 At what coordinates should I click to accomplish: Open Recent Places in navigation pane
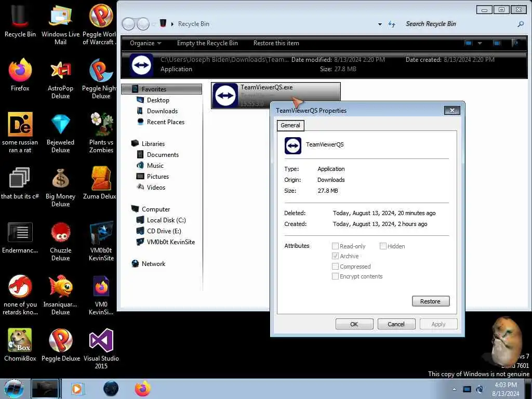(x=166, y=122)
